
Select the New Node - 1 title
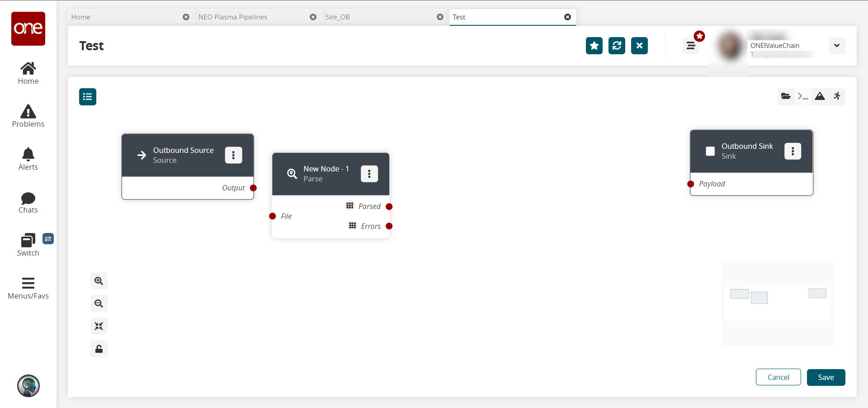[x=326, y=169]
